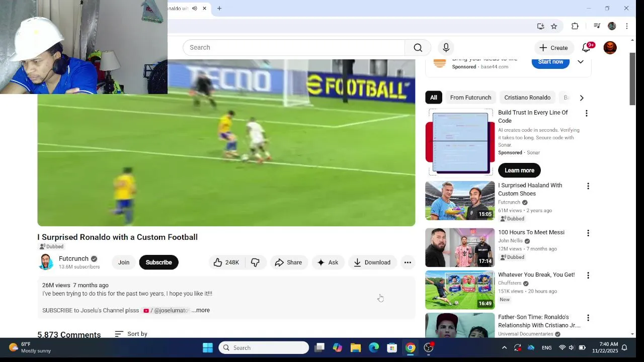Open Copilot from taskbar

tap(337, 347)
